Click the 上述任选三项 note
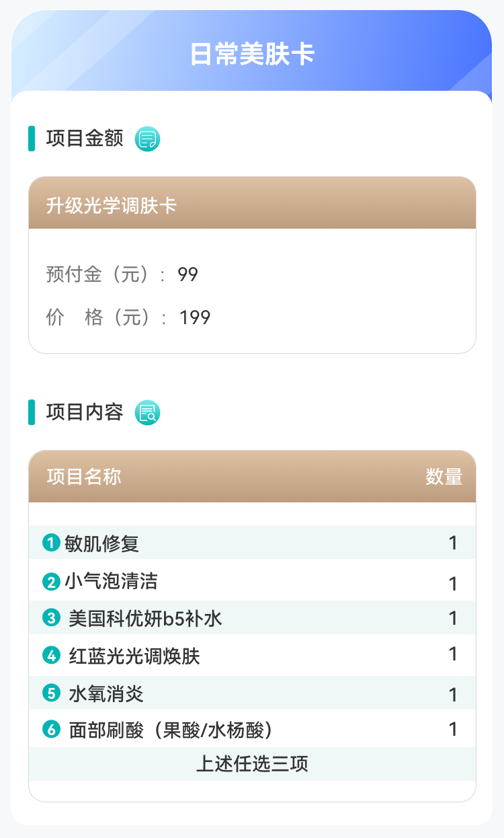The width and height of the screenshot is (504, 838). click(252, 764)
